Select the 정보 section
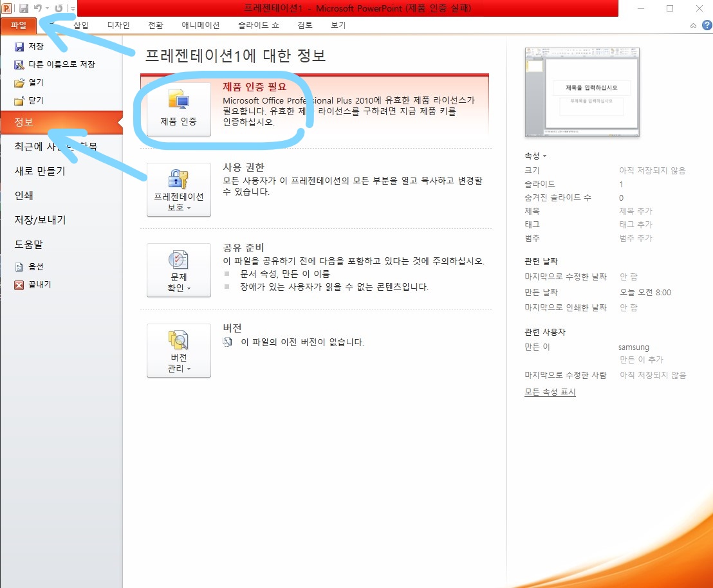Screen dimensions: 713x588 click(61, 122)
